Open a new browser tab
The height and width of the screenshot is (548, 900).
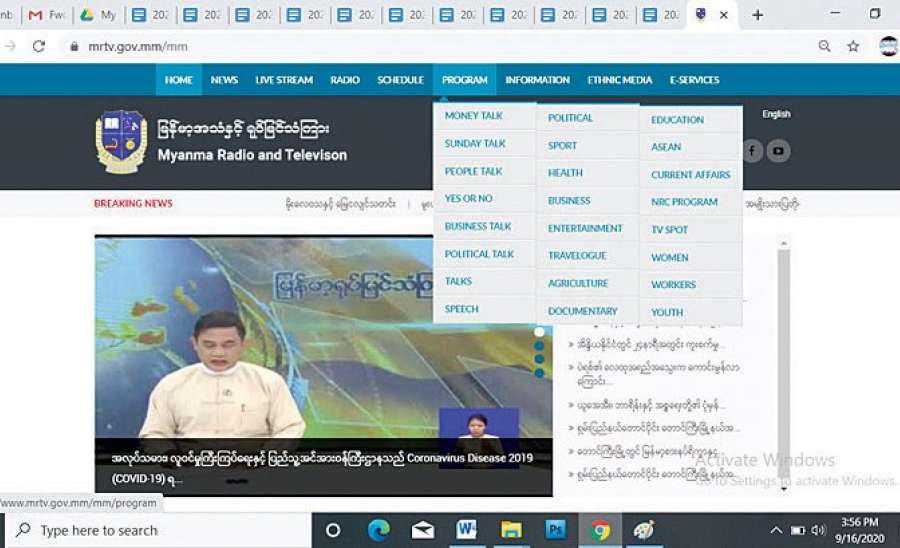pyautogui.click(x=757, y=15)
